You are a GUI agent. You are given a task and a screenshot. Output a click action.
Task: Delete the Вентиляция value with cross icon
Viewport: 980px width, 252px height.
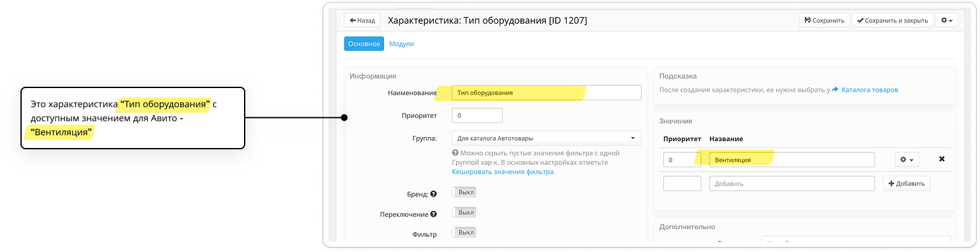click(x=942, y=159)
